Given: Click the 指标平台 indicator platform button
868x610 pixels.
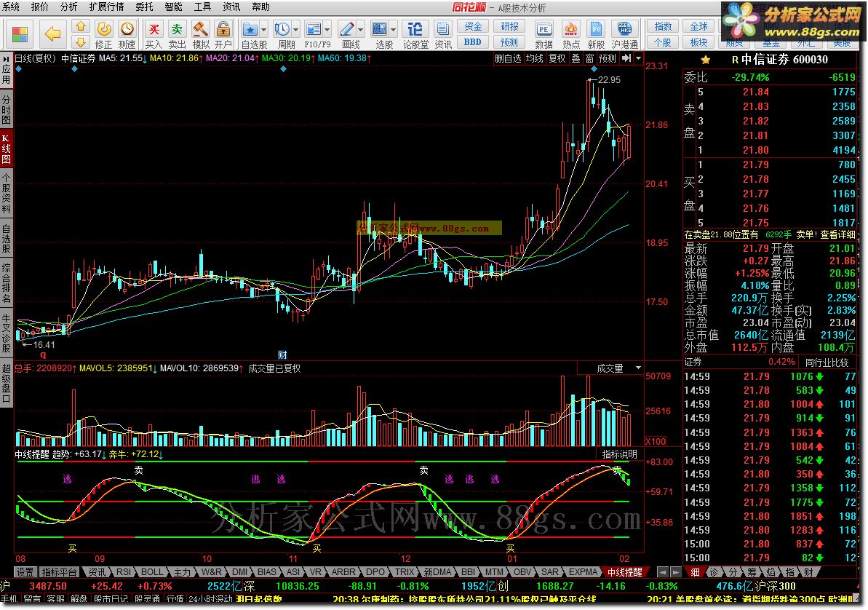Looking at the screenshot, I should click(59, 571).
